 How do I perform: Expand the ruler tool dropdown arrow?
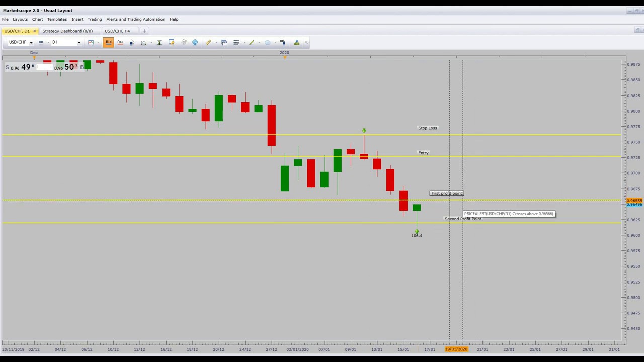pyautogui.click(x=216, y=42)
